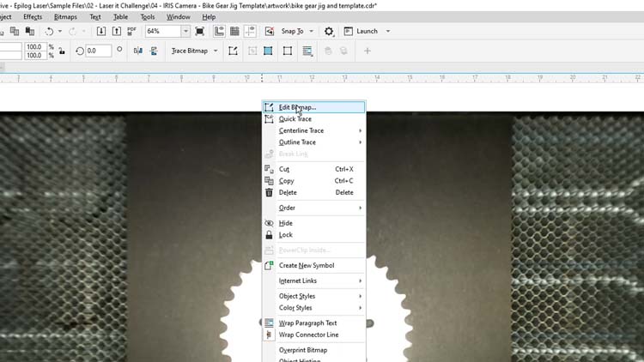644x362 pixels.
Task: Click the Launch button
Action: [x=361, y=31]
